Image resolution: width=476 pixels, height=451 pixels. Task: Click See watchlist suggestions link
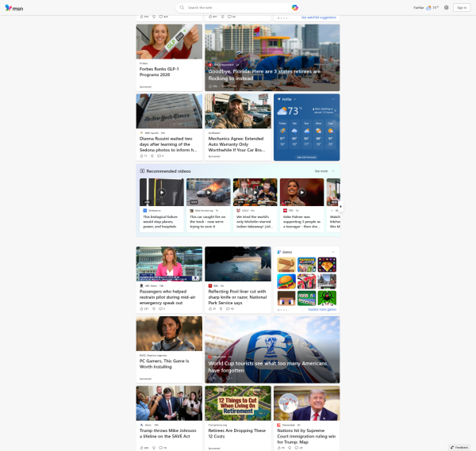pos(319,17)
